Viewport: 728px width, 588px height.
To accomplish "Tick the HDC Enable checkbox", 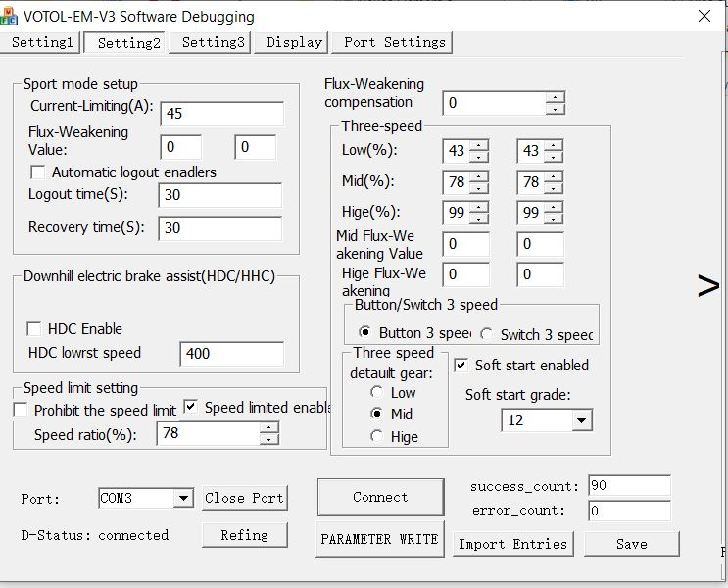I will pos(34,329).
